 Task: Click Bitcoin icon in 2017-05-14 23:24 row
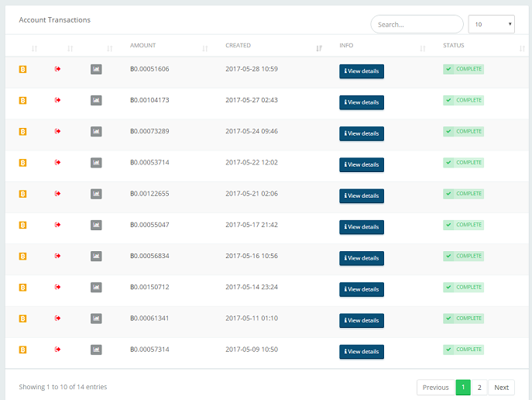pyautogui.click(x=22, y=288)
